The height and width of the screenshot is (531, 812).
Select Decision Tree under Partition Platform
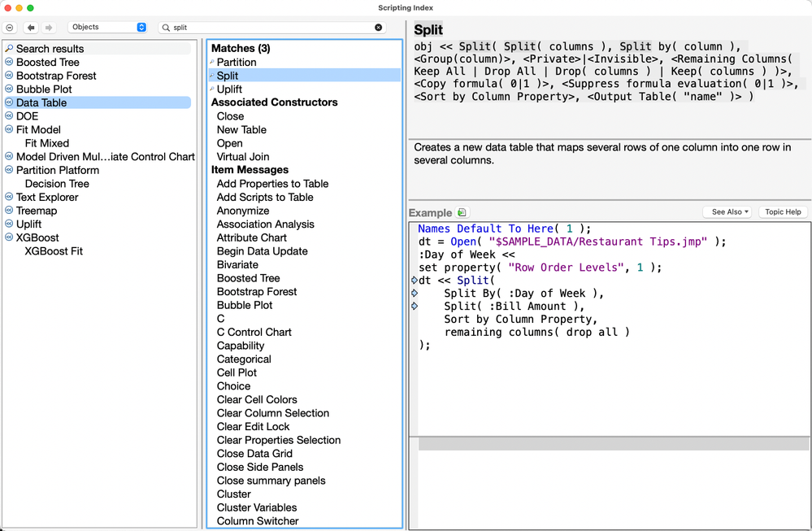[x=57, y=184]
